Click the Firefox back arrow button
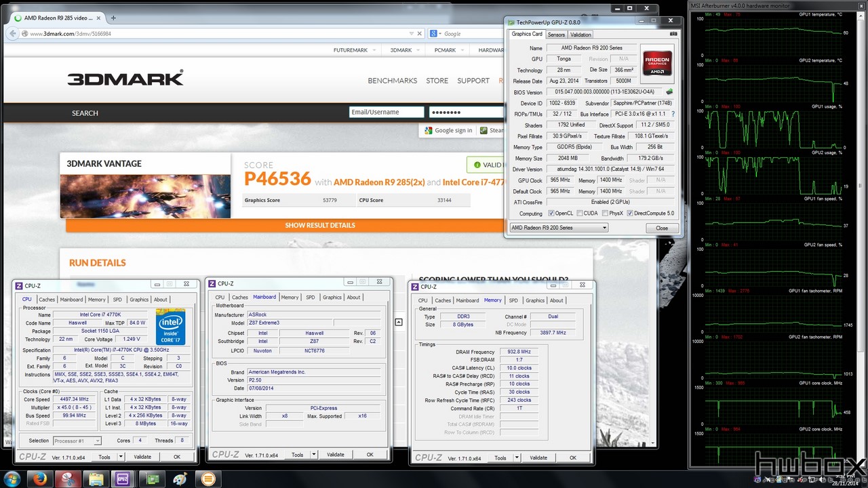868x488 pixels. [14, 33]
